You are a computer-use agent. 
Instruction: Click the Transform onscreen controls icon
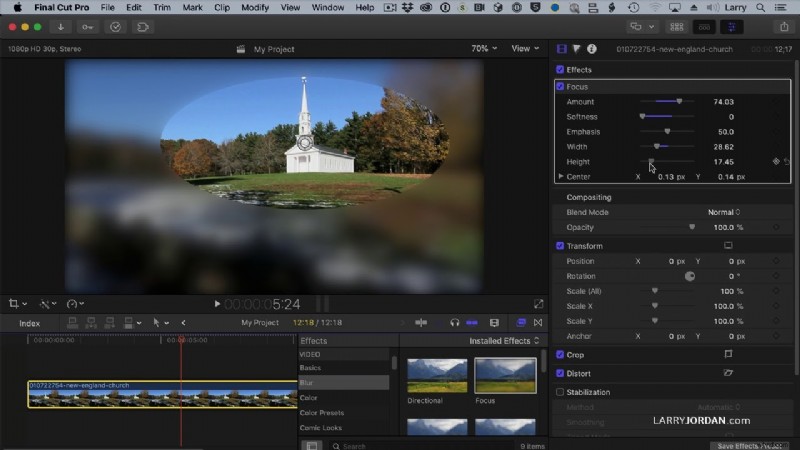[728, 246]
